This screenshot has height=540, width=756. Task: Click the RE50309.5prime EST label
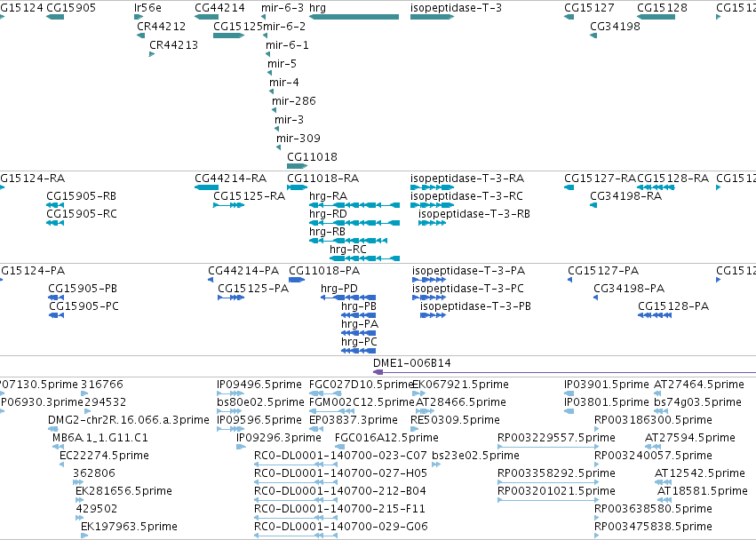tap(455, 420)
